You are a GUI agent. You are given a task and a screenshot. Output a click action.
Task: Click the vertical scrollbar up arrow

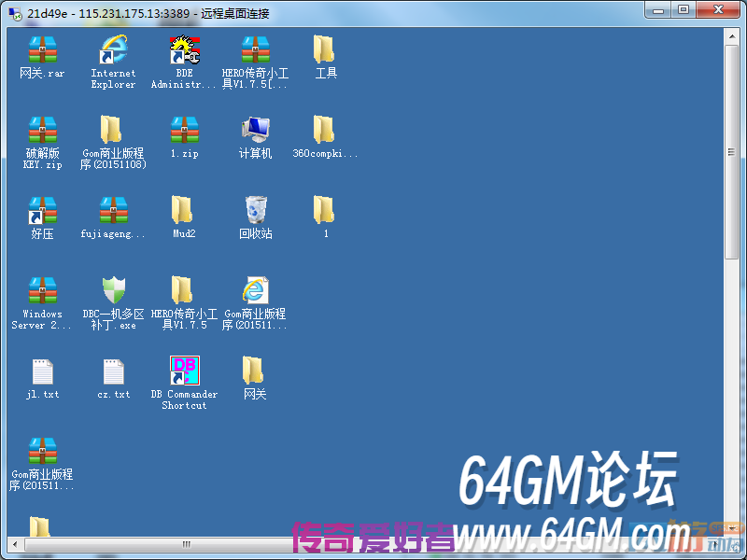tap(731, 36)
